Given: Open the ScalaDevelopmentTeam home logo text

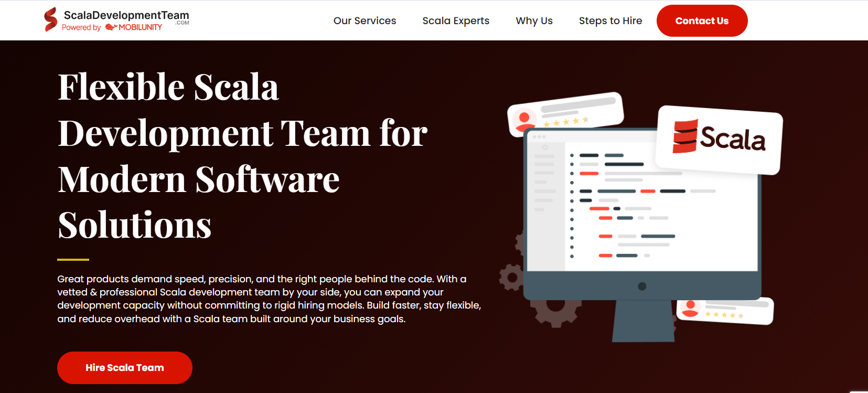Looking at the screenshot, I should click(x=126, y=15).
